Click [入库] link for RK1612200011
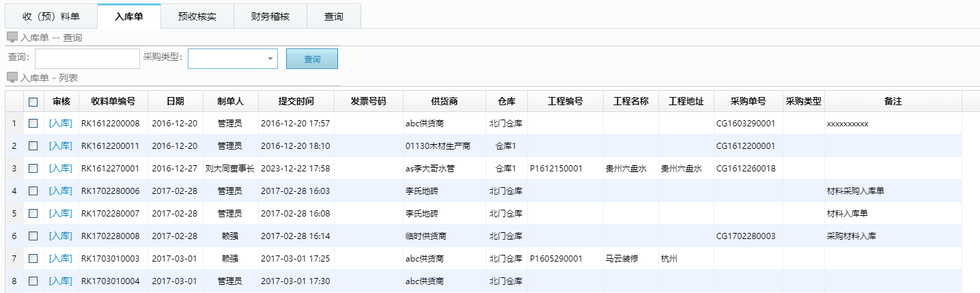Viewport: 980px width, 293px height. click(60, 146)
